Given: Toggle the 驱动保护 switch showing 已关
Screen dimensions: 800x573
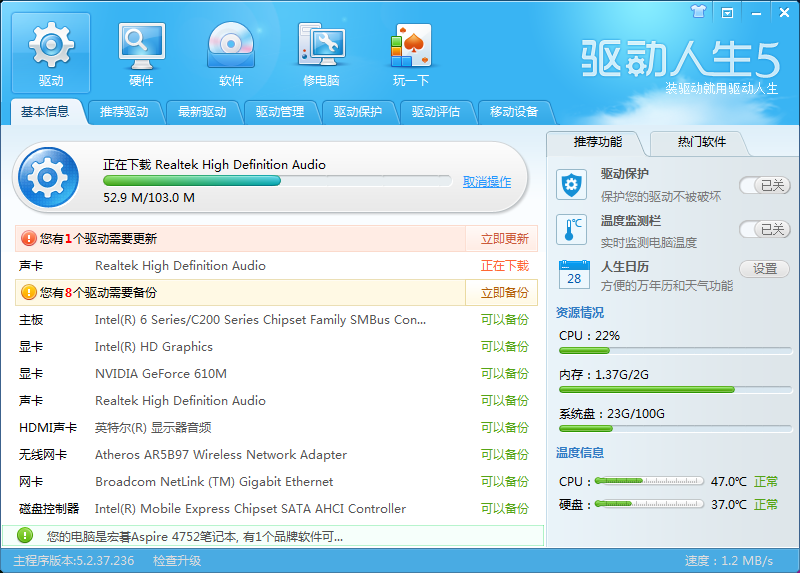Looking at the screenshot, I should 764,185.
